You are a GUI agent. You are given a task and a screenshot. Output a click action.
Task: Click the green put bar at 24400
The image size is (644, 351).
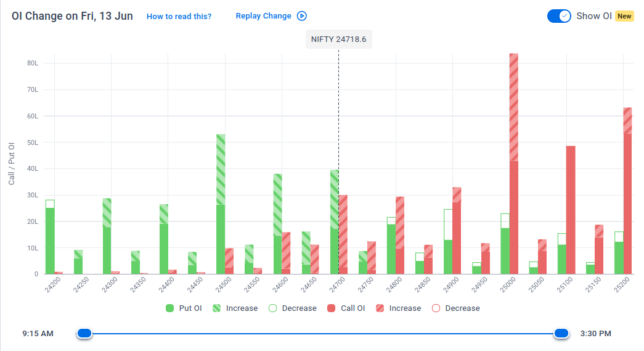pyautogui.click(x=163, y=239)
